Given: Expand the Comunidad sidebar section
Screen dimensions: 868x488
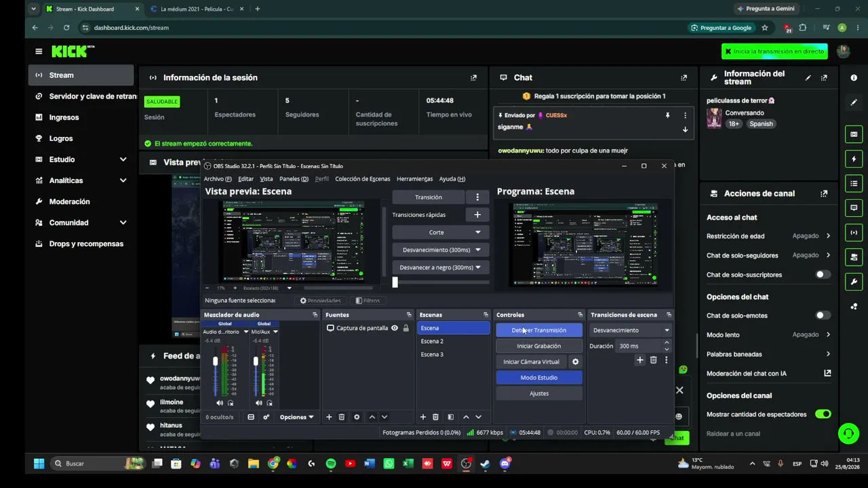Looking at the screenshot, I should tap(123, 222).
